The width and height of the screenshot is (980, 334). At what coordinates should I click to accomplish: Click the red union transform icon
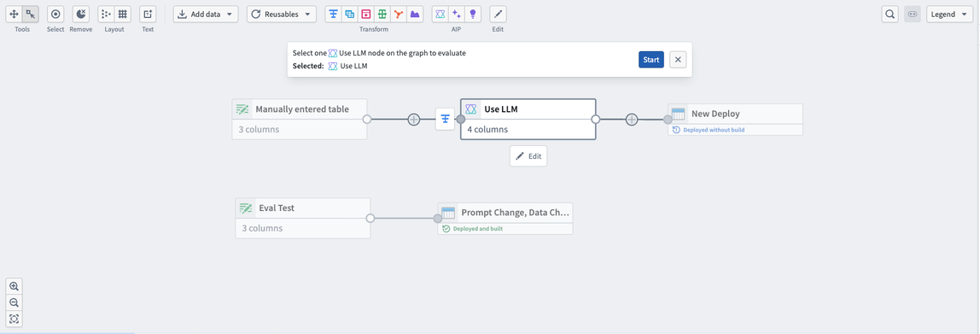click(366, 14)
